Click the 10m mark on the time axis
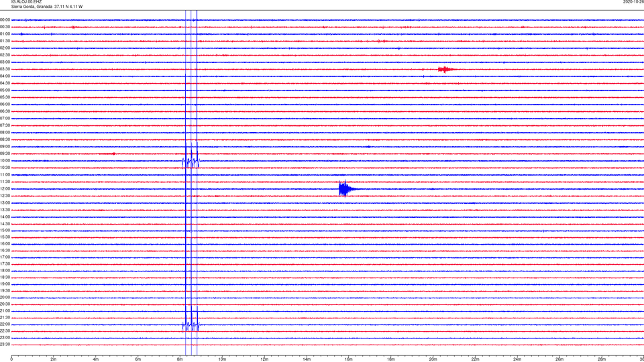The image size is (644, 362). [x=222, y=359]
